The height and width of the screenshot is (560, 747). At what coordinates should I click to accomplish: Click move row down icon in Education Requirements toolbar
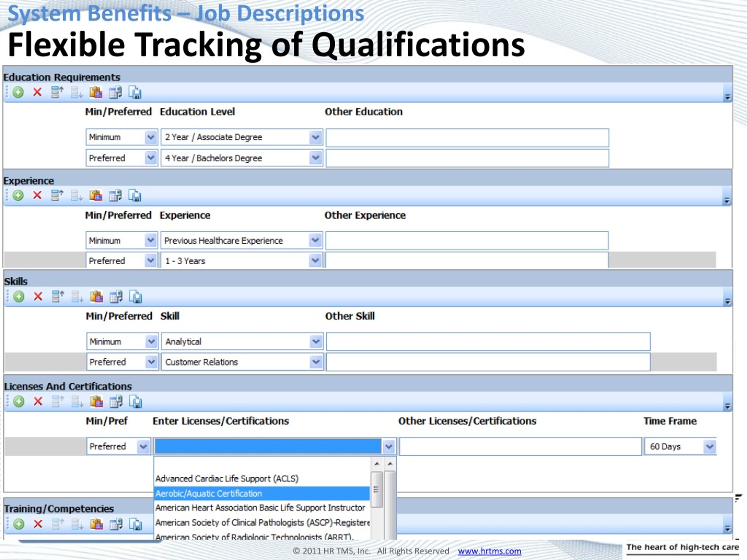click(x=76, y=92)
